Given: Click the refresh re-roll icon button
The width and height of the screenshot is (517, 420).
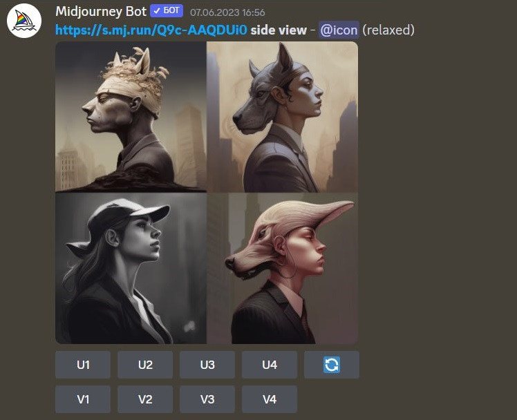Looking at the screenshot, I should 331,365.
